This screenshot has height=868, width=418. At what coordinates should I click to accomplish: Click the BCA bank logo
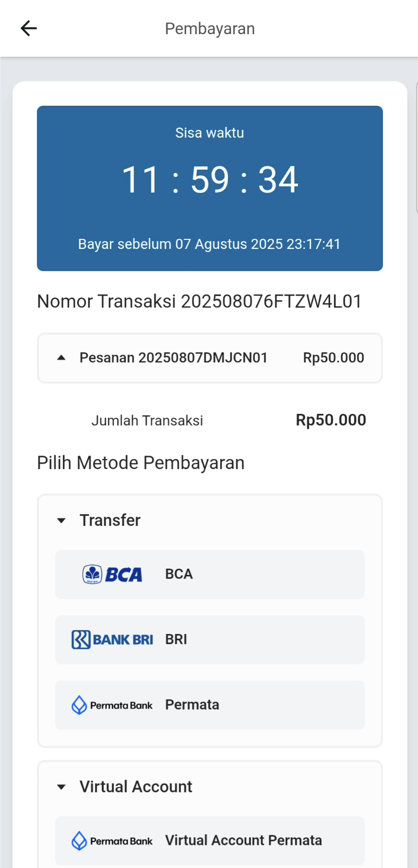[x=112, y=574]
